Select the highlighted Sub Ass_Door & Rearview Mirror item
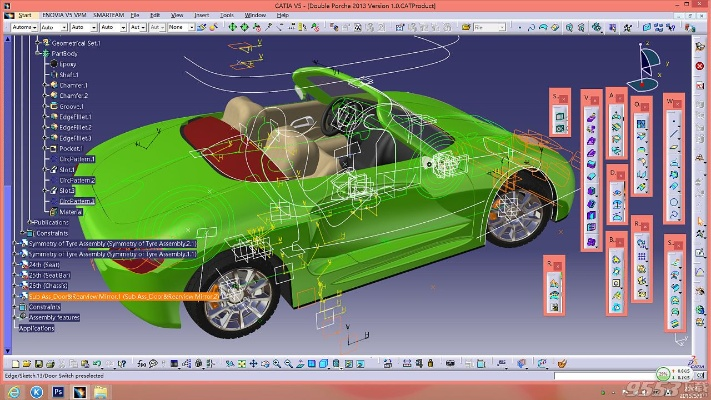This screenshot has width=711, height=400. point(120,296)
